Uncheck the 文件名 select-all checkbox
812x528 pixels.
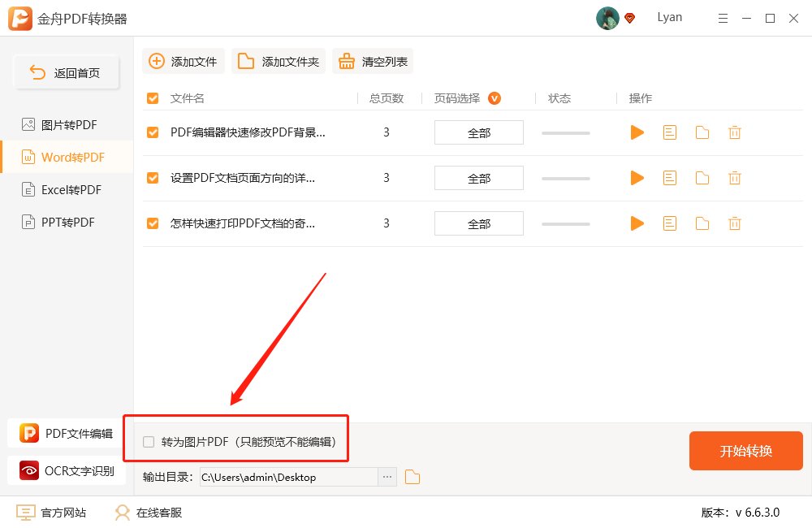tap(152, 97)
